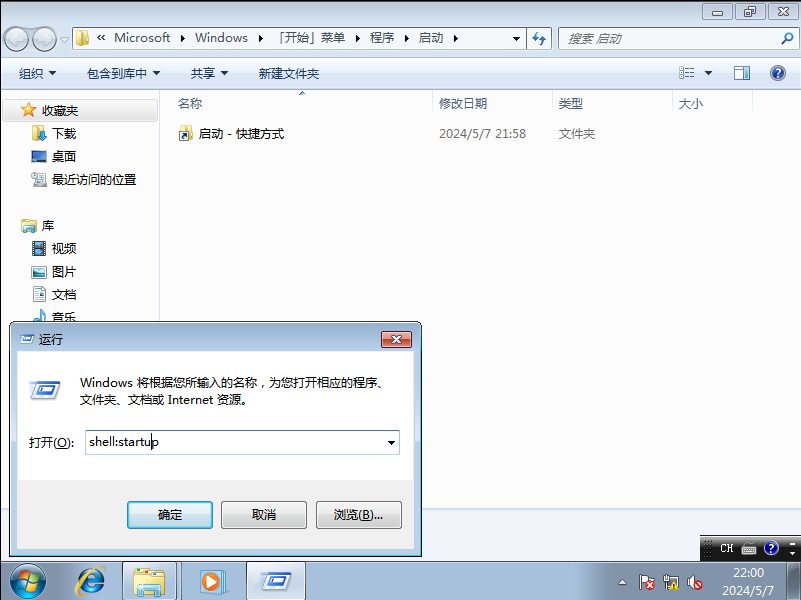Switch to Windows Explorer taskbar button

point(149,581)
